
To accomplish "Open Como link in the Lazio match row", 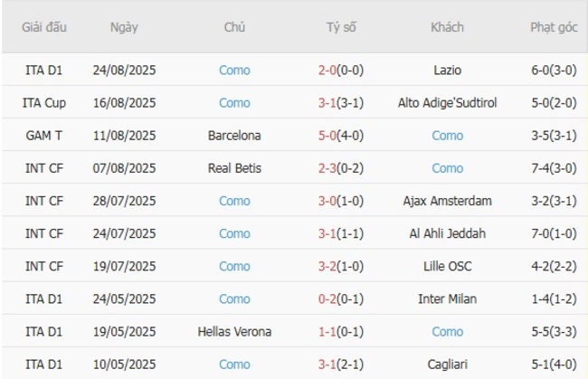I will pyautogui.click(x=234, y=71).
